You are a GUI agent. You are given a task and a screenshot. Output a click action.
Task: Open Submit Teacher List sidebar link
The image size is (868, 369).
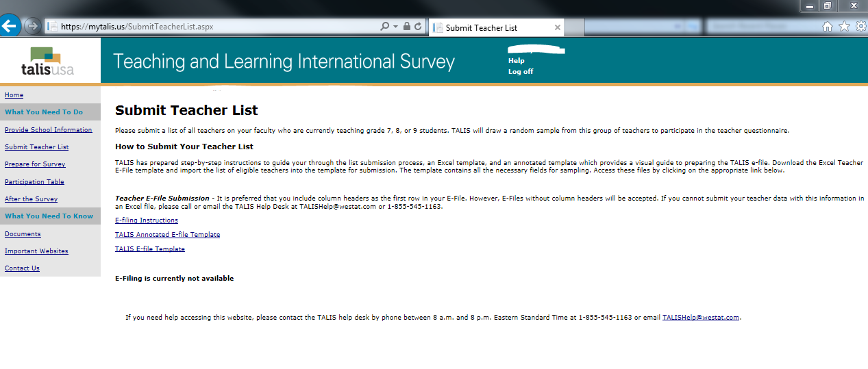[36, 147]
